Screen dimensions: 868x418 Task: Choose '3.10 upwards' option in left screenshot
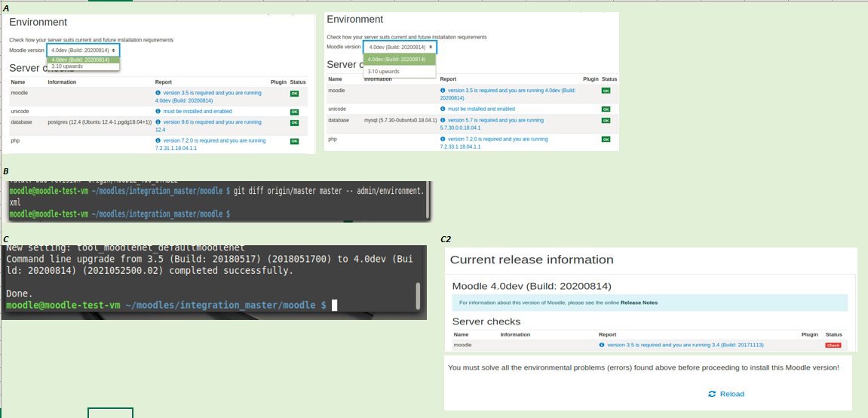click(x=67, y=66)
